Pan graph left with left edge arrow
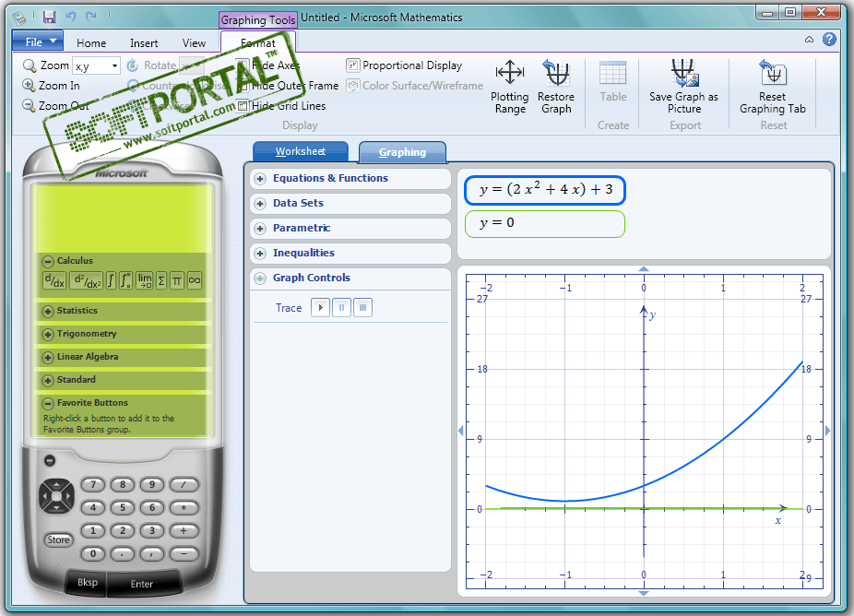The image size is (854, 616). click(x=461, y=431)
